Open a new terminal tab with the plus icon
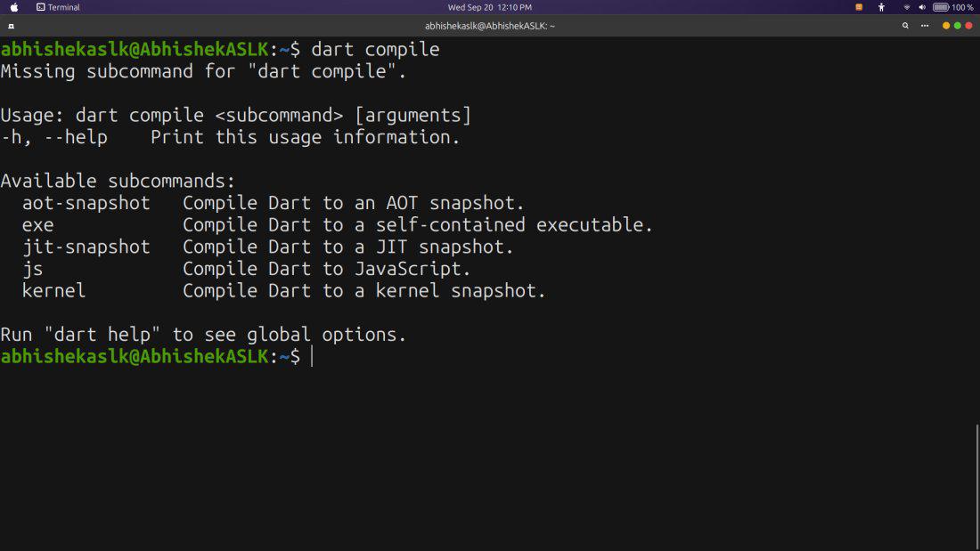This screenshot has width=980, height=551. pos(12,26)
